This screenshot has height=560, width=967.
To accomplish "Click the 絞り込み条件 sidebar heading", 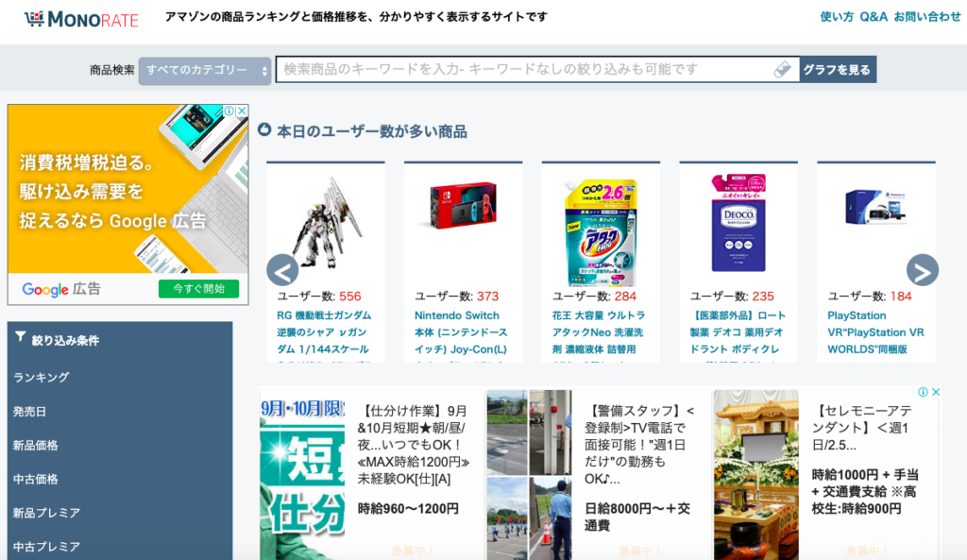I will [65, 341].
